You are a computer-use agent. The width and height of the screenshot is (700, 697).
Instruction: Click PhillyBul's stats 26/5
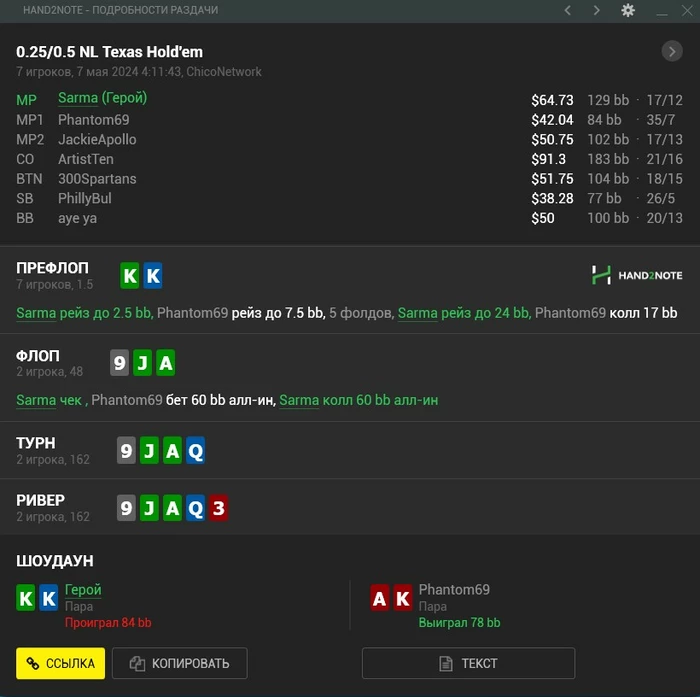click(661, 198)
